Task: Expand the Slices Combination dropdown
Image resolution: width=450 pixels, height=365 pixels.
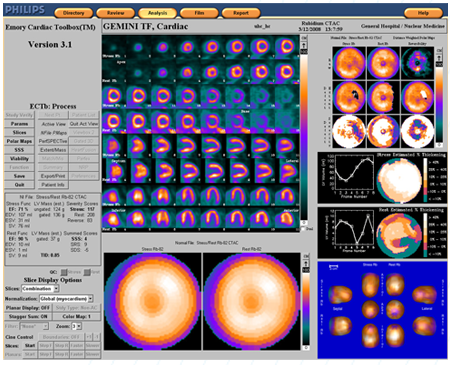Action: coord(40,289)
